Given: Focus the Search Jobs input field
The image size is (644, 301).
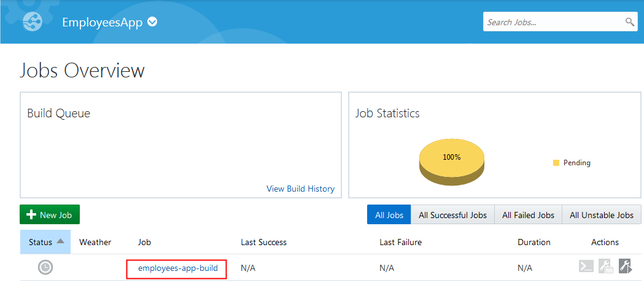Looking at the screenshot, I should 553,22.
